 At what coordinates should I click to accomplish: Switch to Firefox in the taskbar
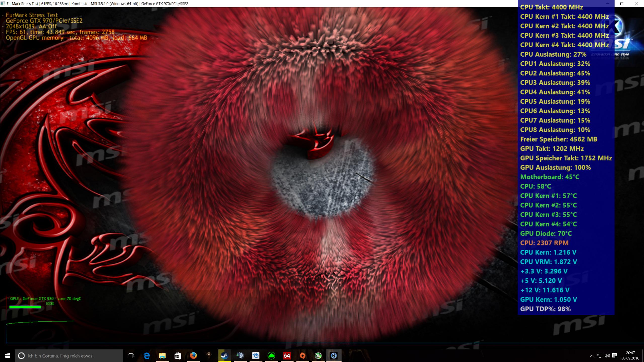click(x=193, y=355)
